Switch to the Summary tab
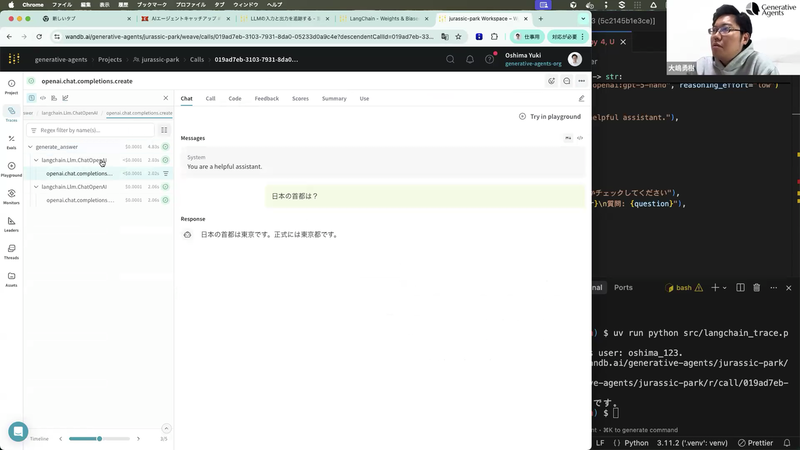The height and width of the screenshot is (450, 800). (334, 98)
